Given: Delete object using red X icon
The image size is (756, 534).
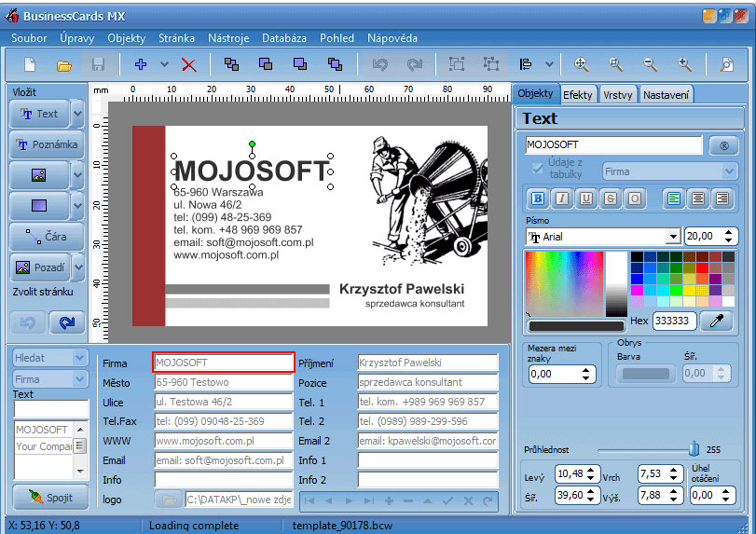Looking at the screenshot, I should (189, 64).
